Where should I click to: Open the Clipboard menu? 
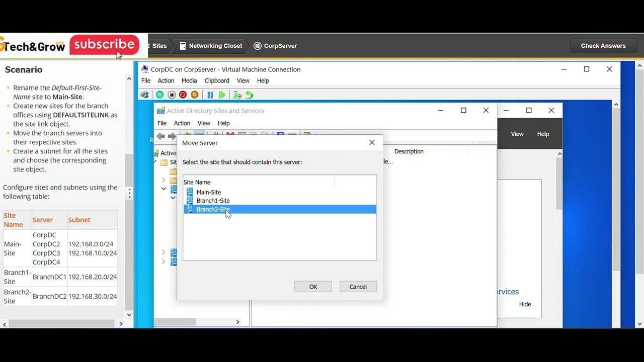click(217, 80)
